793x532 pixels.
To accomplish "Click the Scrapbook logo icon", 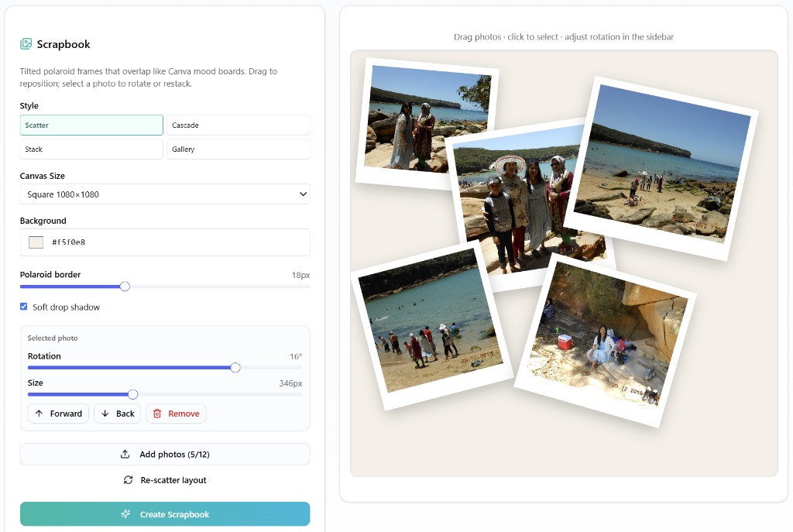I will [26, 44].
